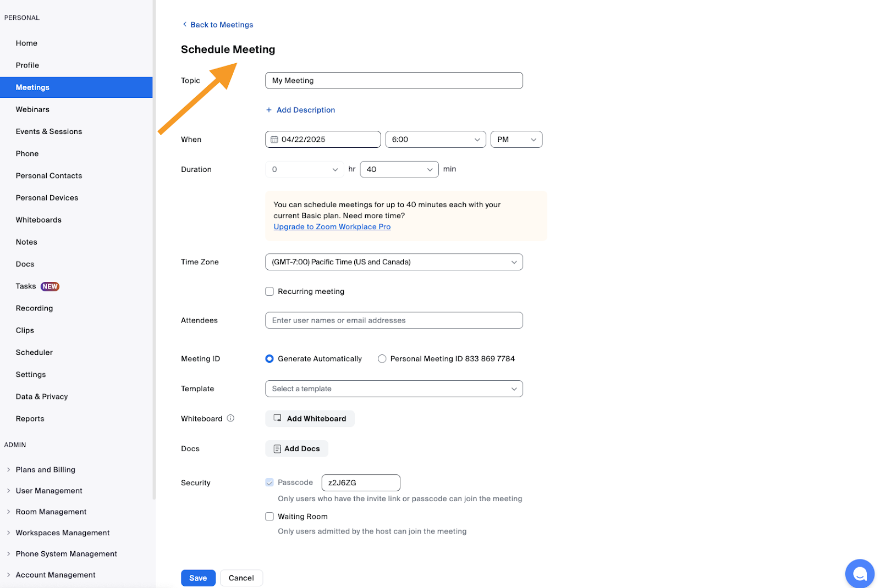
Task: Click the NEW badge next to Tasks
Action: [50, 286]
